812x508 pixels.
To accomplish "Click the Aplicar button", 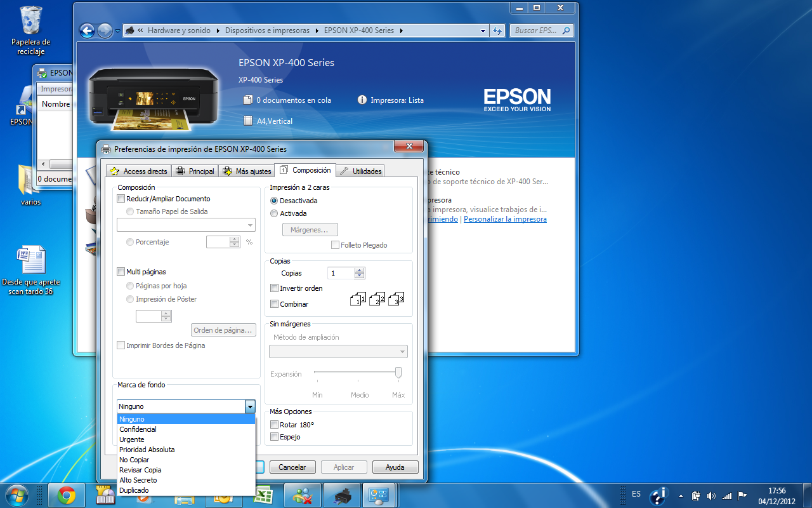I will 344,467.
